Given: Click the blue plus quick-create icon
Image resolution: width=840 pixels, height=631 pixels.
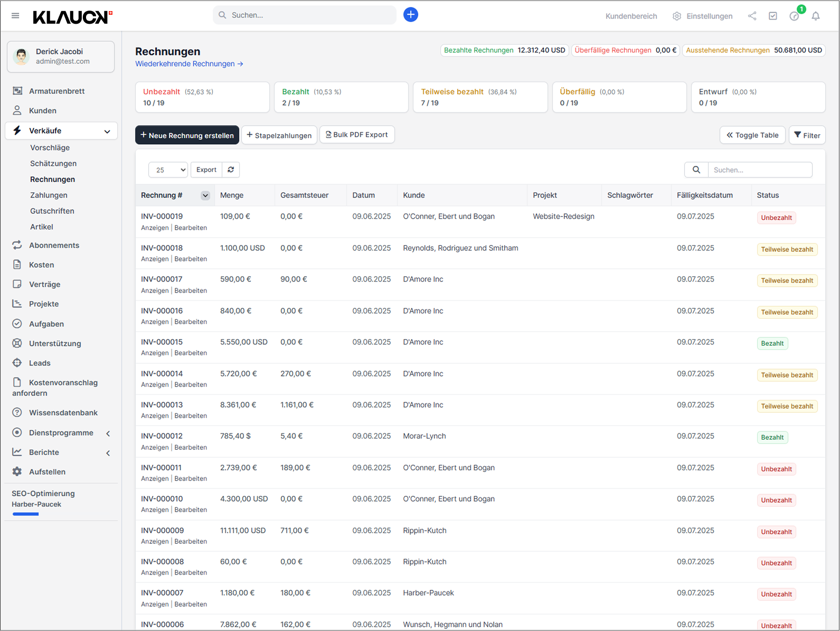Looking at the screenshot, I should click(x=411, y=15).
